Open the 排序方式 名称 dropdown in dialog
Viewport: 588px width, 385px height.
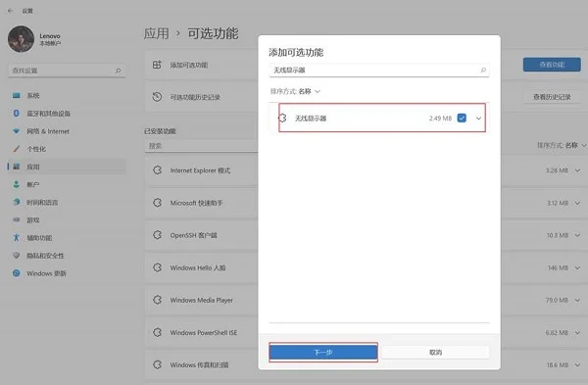pyautogui.click(x=295, y=91)
